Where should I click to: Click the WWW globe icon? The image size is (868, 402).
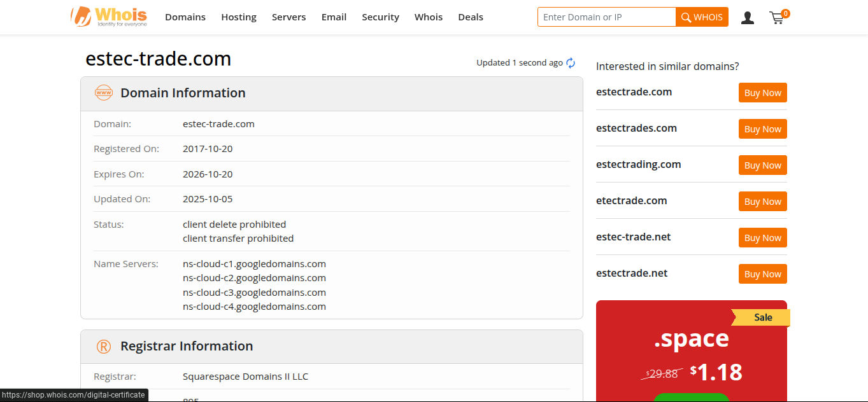pos(104,93)
